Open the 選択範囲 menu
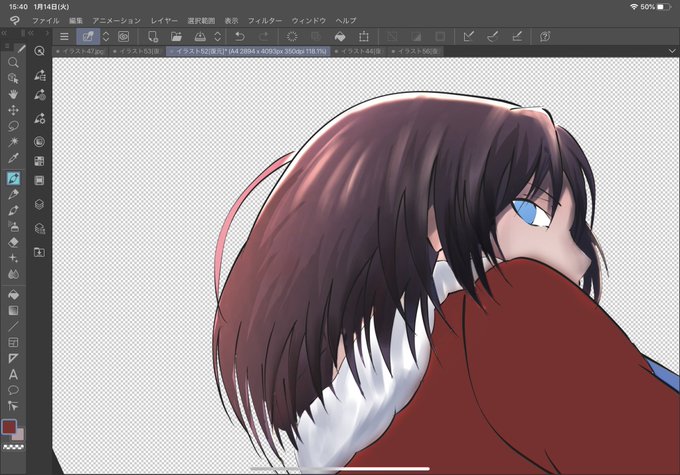The width and height of the screenshot is (680, 475). (201, 20)
